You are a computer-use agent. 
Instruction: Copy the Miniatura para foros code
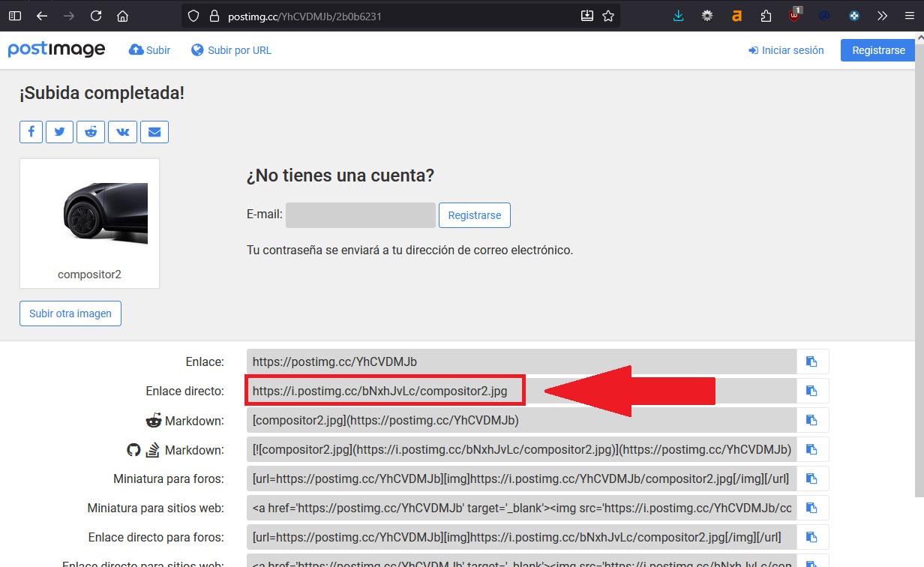811,478
